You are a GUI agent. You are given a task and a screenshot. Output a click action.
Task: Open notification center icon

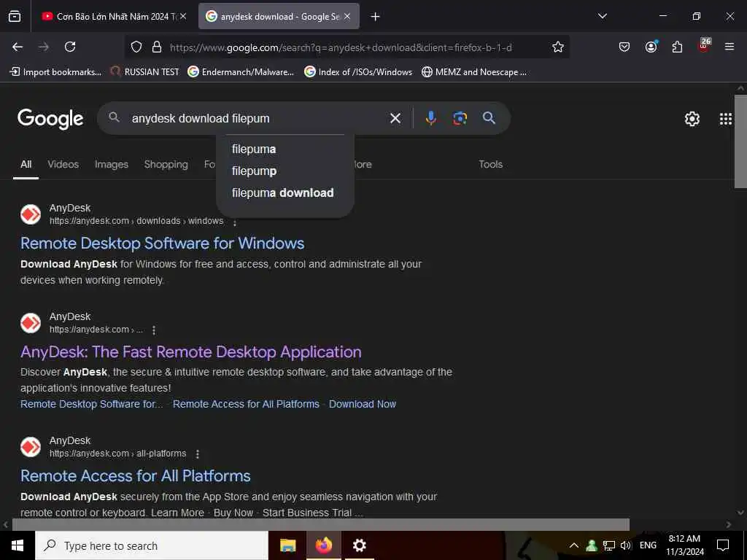[723, 545]
